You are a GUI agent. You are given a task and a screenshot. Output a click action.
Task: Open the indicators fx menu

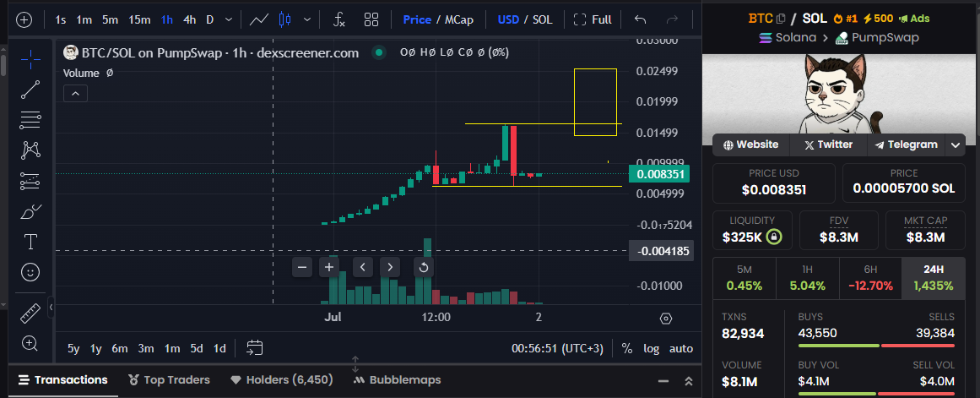(338, 19)
